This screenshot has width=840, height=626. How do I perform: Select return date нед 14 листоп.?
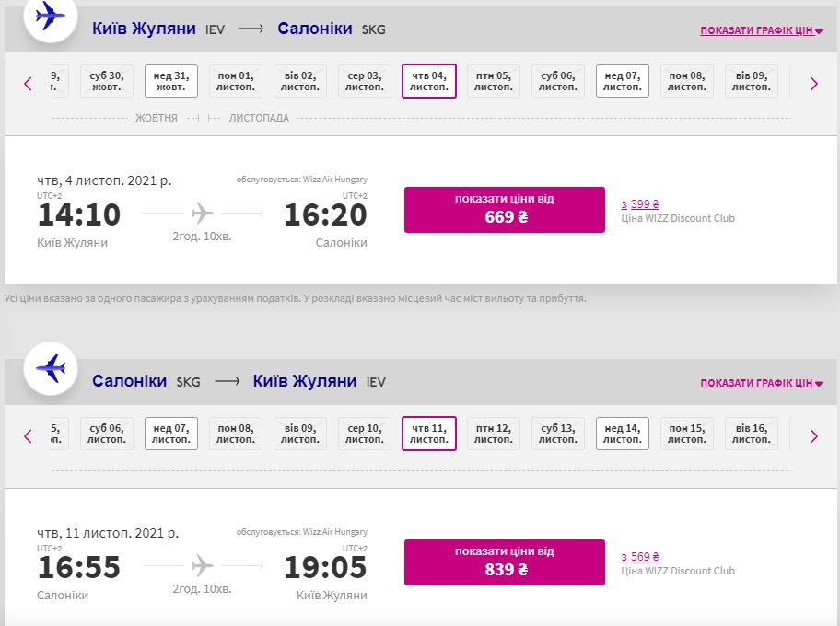[x=623, y=434]
